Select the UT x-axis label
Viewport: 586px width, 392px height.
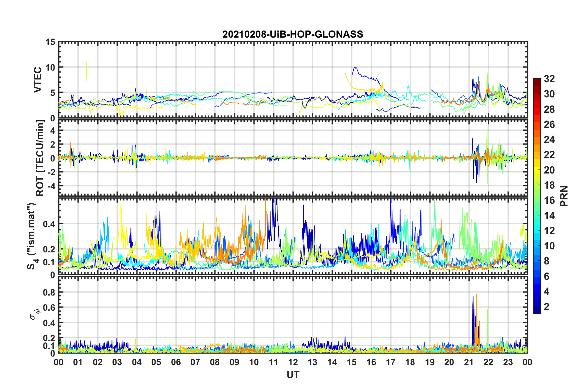pos(293,375)
